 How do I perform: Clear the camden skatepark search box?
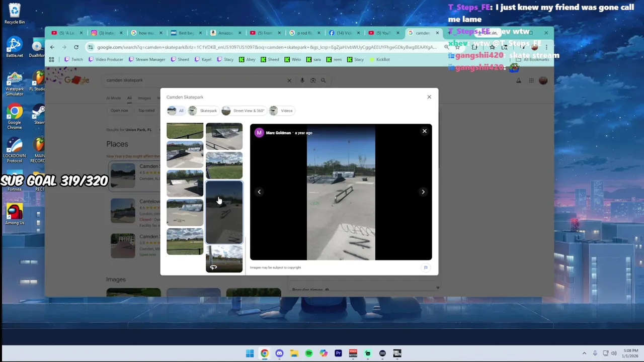(289, 80)
